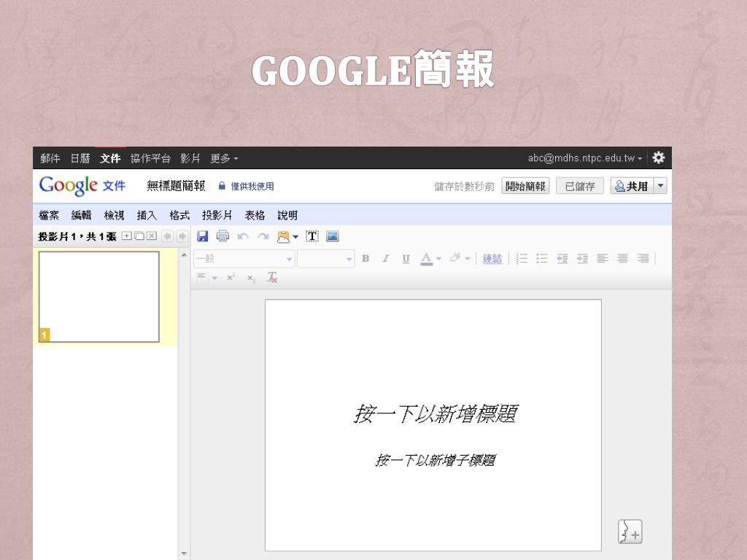The height and width of the screenshot is (560, 747).
Task: Insert a text box with T icon
Action: coord(312,236)
